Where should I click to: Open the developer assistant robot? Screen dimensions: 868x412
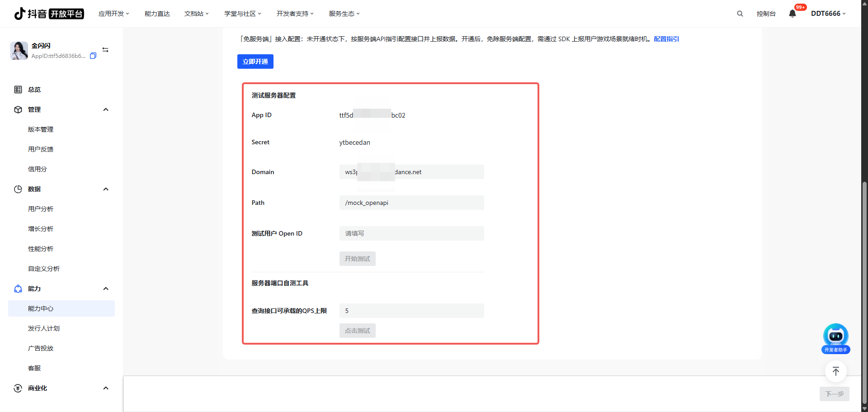point(835,338)
